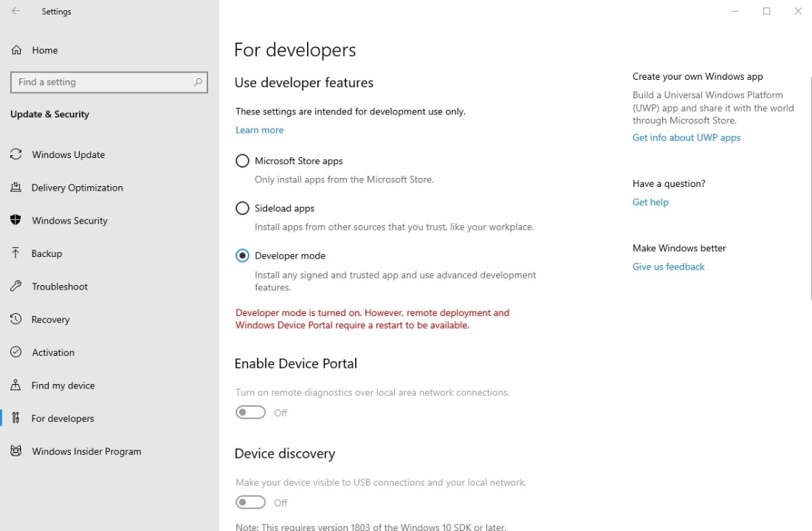
Task: Open the Find my device icon
Action: click(x=16, y=385)
